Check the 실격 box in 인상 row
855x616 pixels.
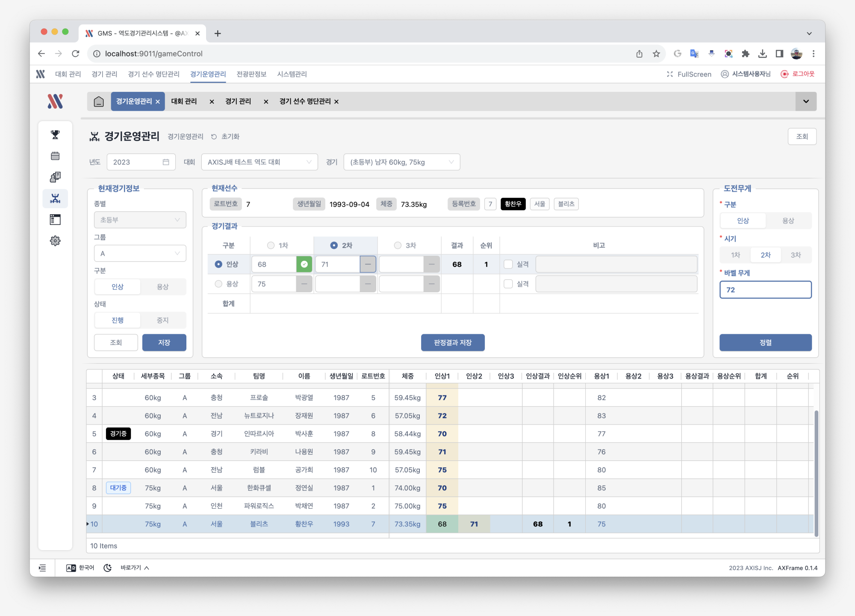pos(508,264)
